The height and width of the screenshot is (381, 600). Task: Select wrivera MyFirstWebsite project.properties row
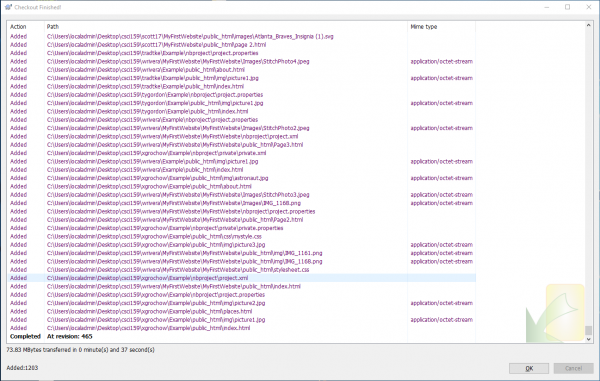[242, 212]
